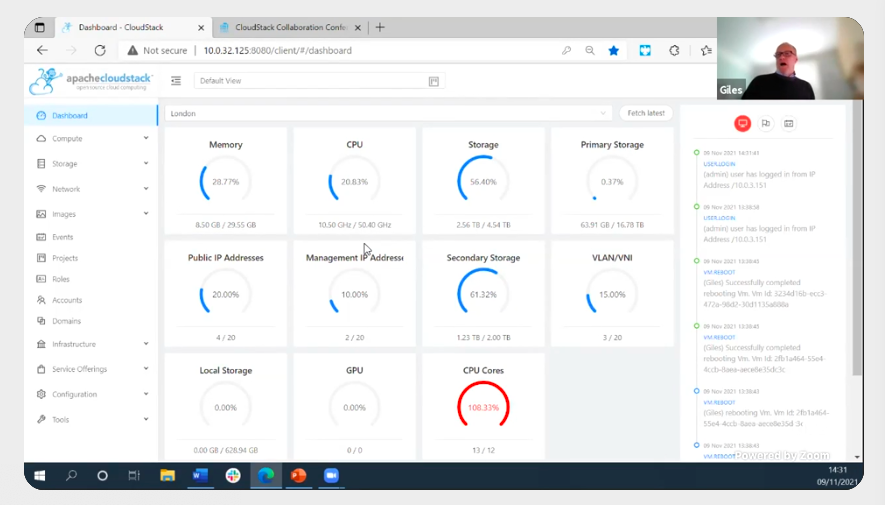Open the browser extensions puzzle icon

coord(674,50)
